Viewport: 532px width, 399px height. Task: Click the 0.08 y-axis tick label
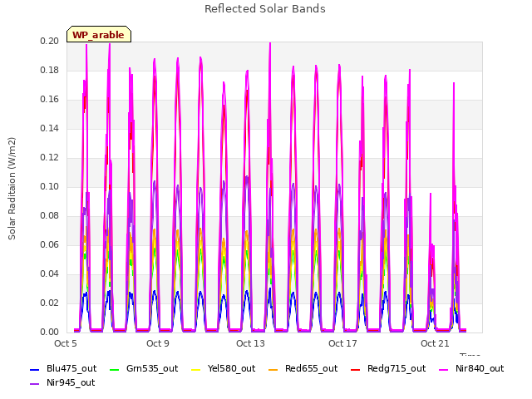point(50,216)
